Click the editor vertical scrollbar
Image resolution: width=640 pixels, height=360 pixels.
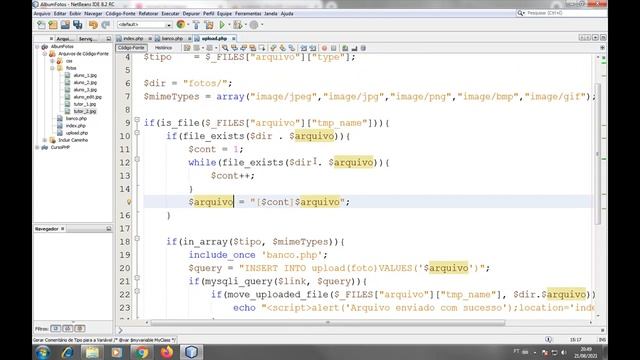(x=598, y=153)
